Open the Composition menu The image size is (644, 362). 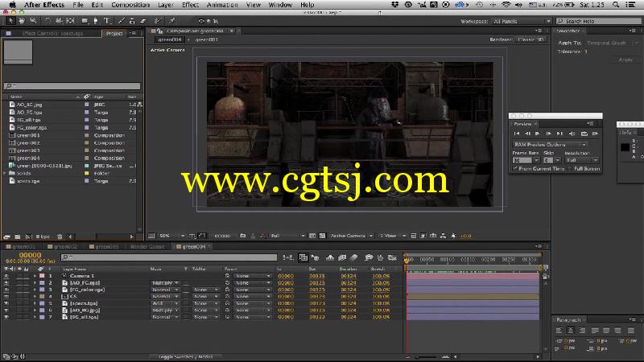pos(130,5)
